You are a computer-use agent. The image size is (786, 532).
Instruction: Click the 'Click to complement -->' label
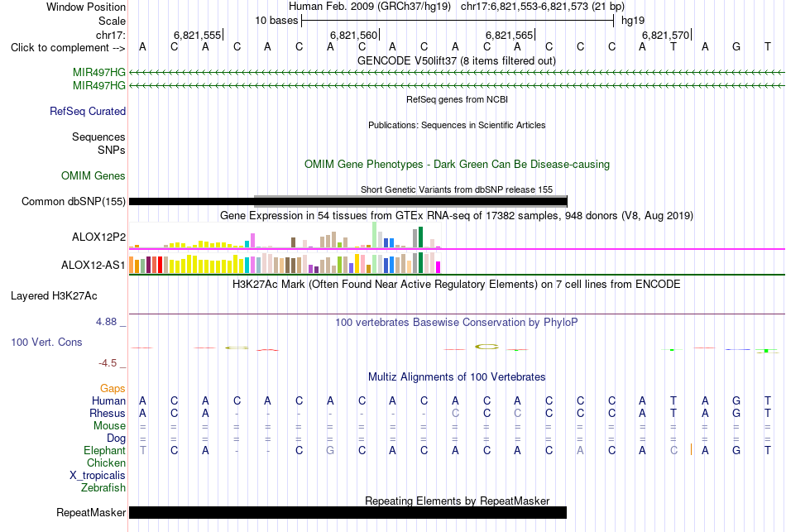[68, 48]
